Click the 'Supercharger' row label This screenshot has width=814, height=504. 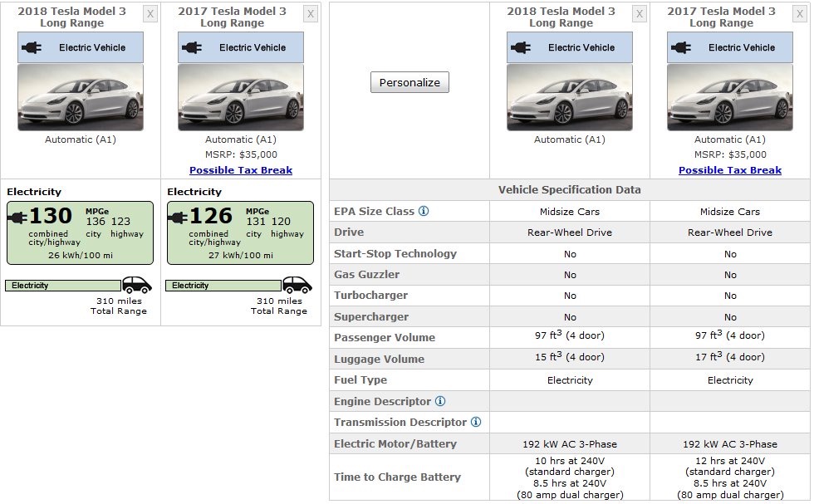pyautogui.click(x=371, y=316)
